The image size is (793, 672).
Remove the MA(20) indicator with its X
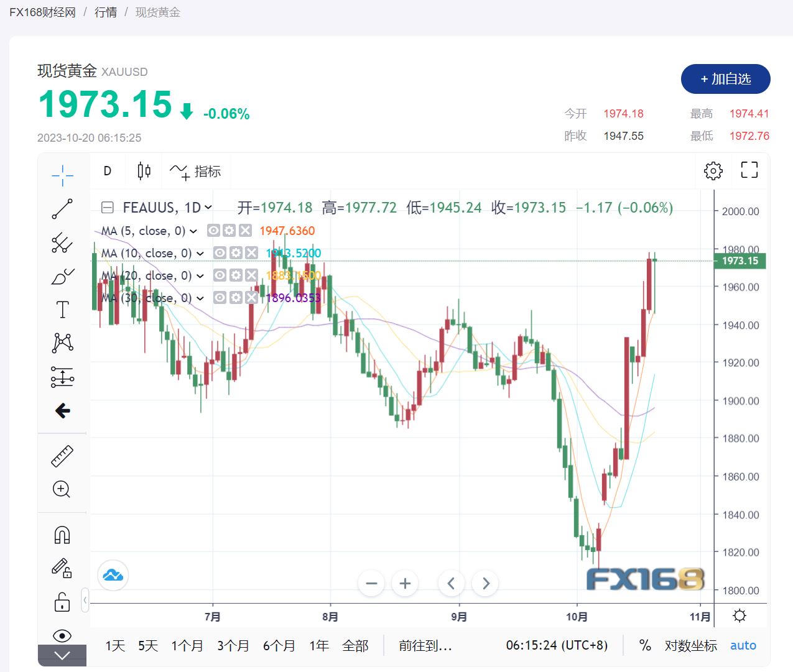251,275
